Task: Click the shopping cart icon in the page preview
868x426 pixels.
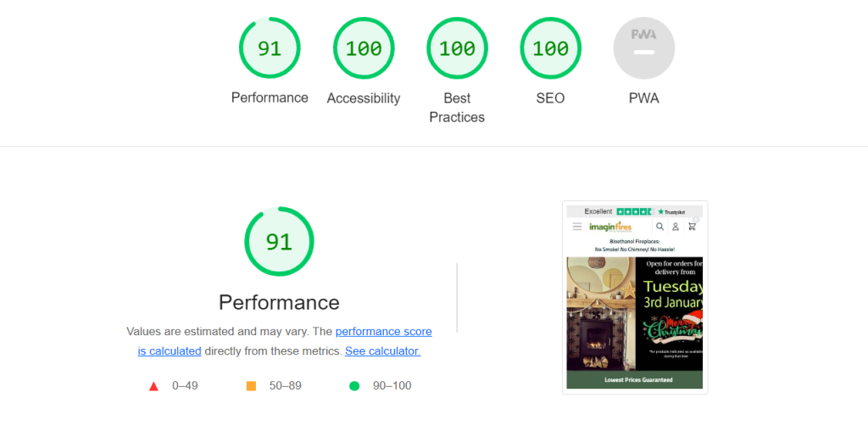Action: point(692,226)
